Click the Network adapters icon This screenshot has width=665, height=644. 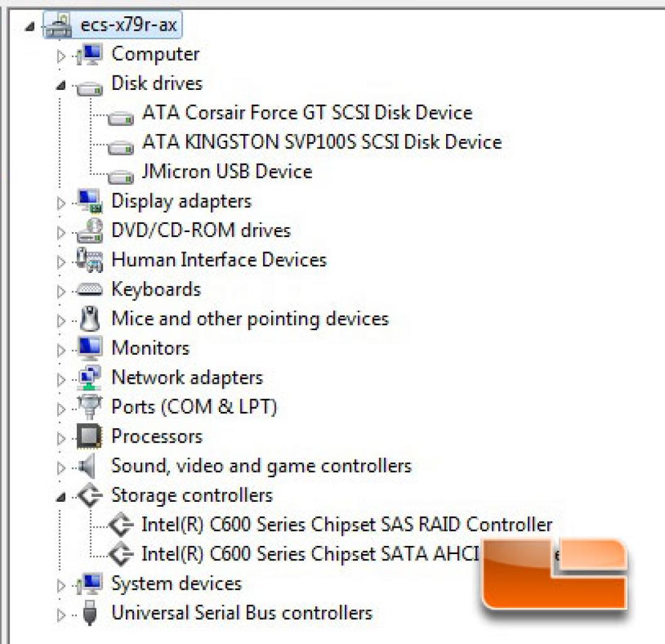[89, 377]
